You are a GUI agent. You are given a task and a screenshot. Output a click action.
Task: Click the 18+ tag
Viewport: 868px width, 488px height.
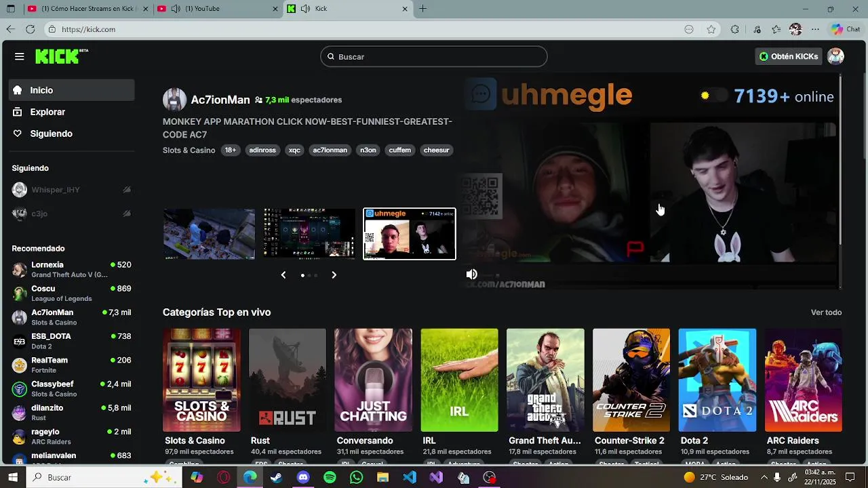click(231, 150)
